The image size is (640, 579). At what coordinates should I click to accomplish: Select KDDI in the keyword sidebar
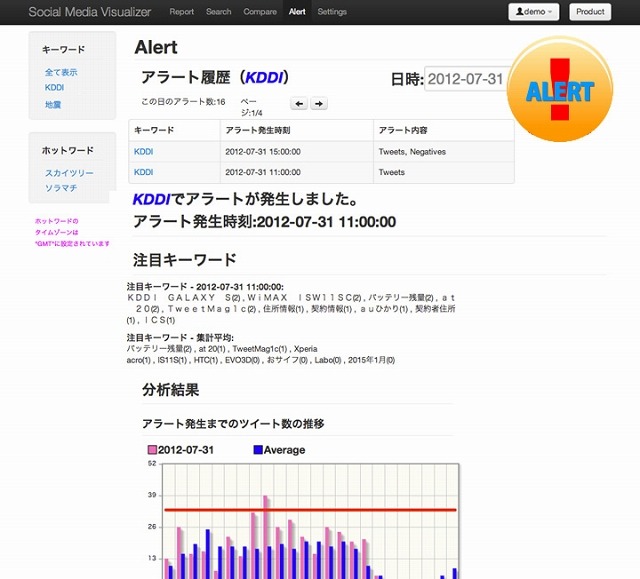pos(54,88)
